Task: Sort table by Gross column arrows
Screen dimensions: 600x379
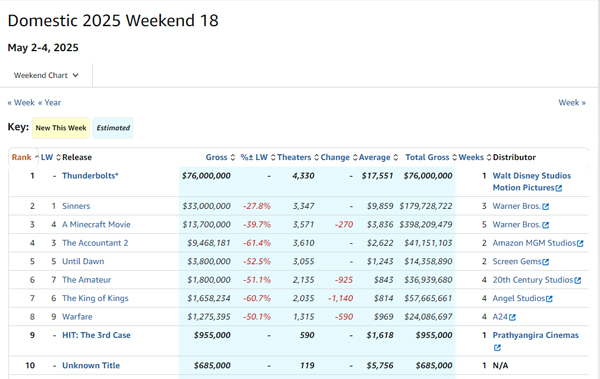Action: (x=232, y=157)
